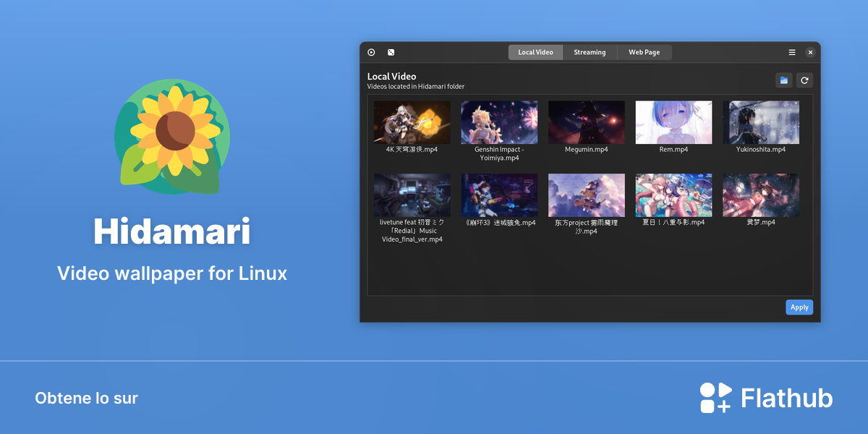Select the Rem.mp4 thumbnail
The image size is (868, 434).
coord(673,122)
